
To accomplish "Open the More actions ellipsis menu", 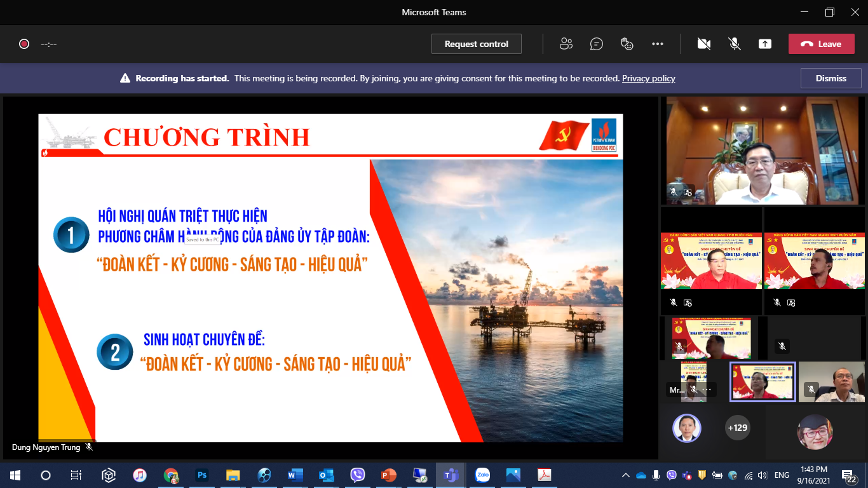I will pos(658,44).
